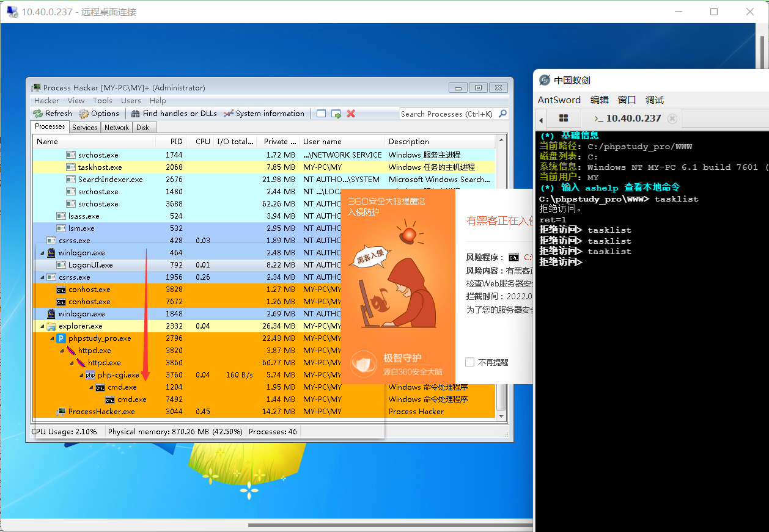Viewport: 769px width, 532px height.
Task: Sort by the Private bytes column header
Action: click(x=278, y=142)
